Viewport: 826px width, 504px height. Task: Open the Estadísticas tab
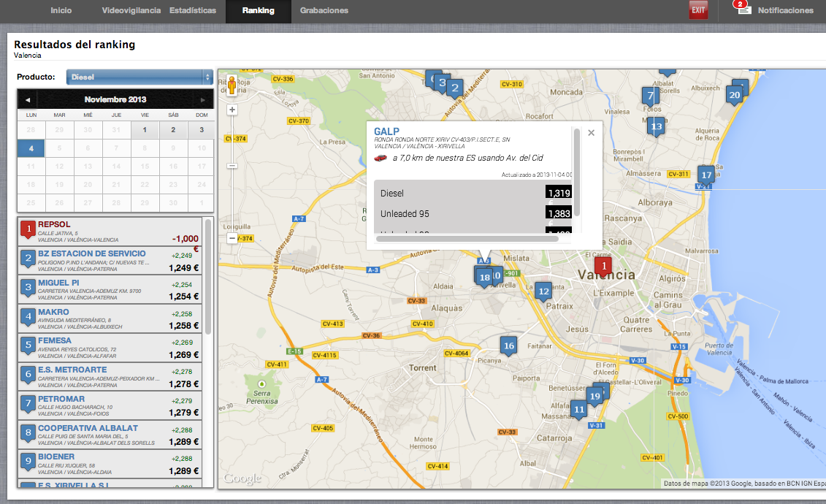click(193, 10)
